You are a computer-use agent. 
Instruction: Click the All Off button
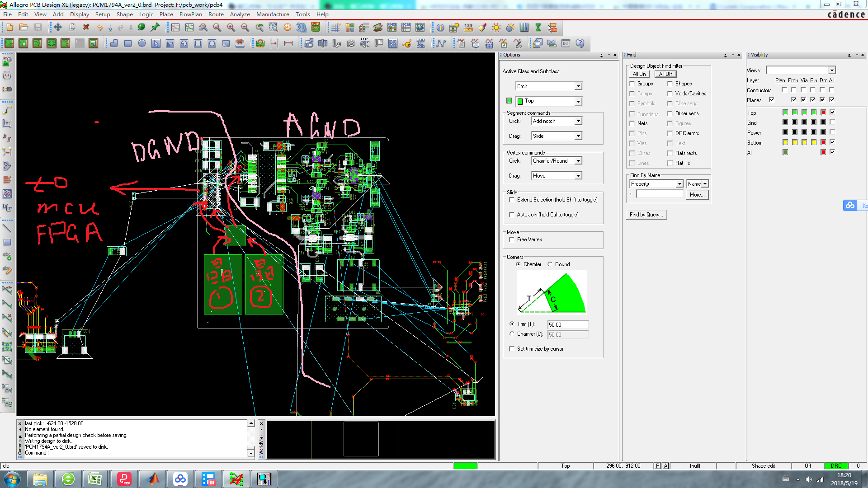pos(665,74)
